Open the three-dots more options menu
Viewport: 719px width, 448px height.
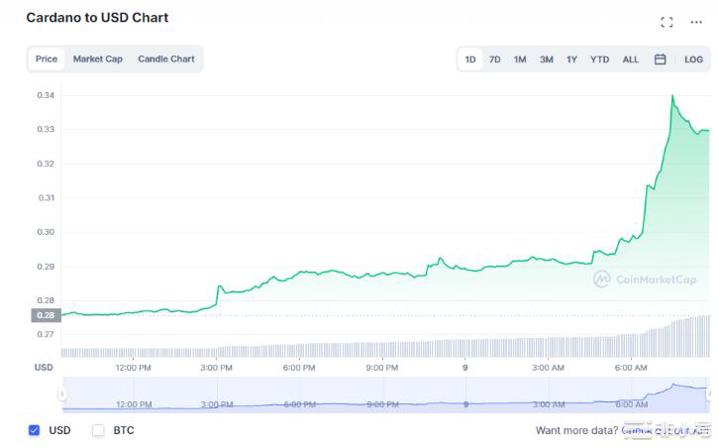[x=696, y=22]
